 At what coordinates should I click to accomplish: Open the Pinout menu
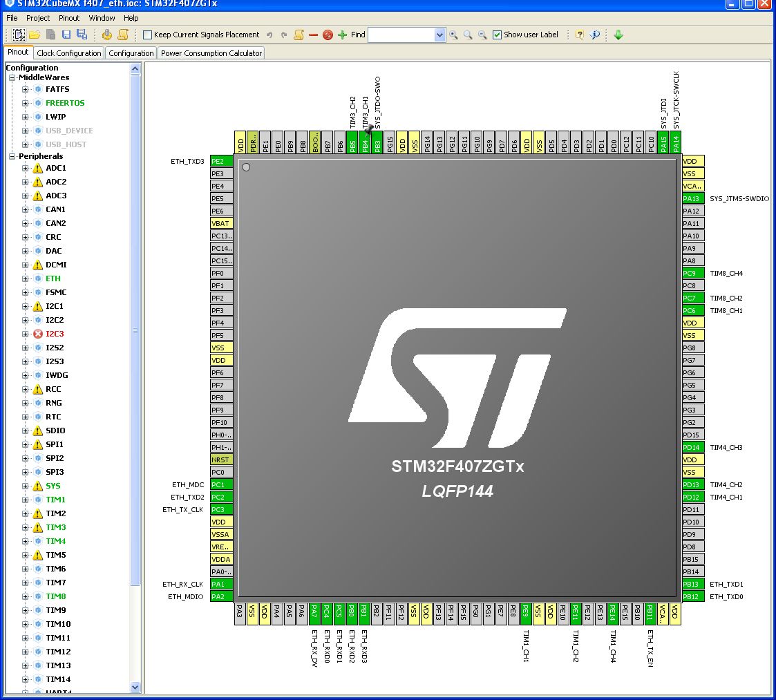(69, 18)
